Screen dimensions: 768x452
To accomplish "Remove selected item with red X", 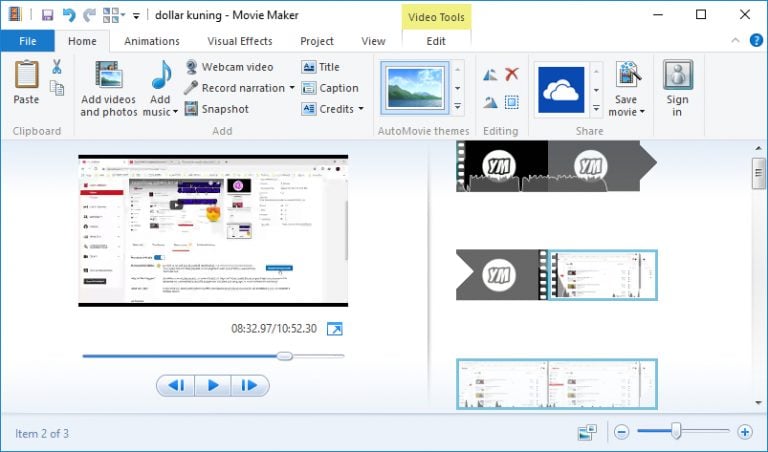I will click(511, 75).
